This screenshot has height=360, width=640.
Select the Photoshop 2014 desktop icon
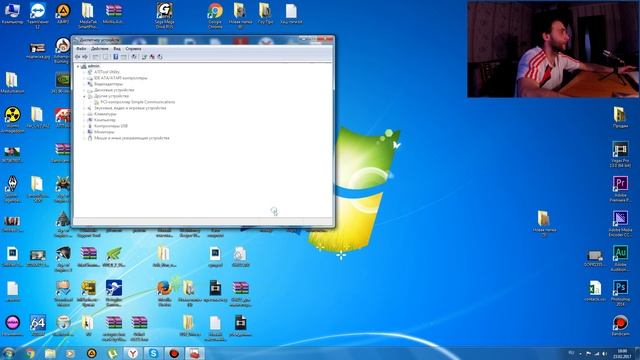[x=620, y=293]
